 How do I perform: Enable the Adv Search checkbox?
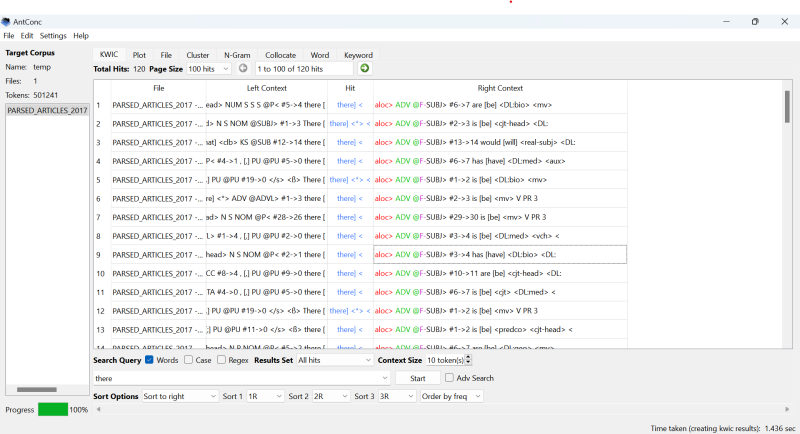[x=449, y=377]
